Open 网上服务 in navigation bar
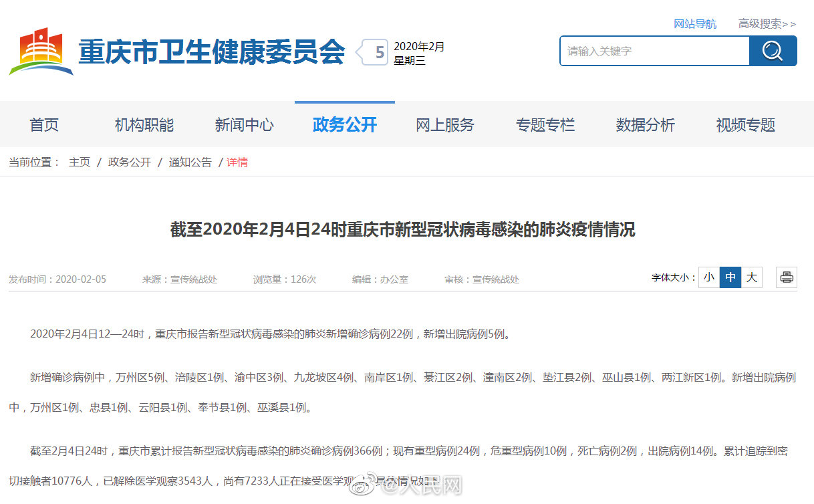This screenshot has width=814, height=504. click(445, 125)
